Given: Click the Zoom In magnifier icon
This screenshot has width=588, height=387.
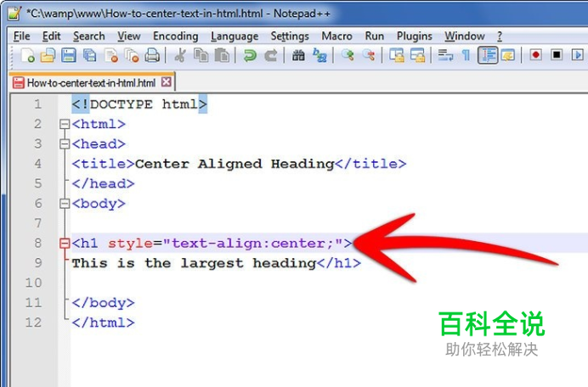Looking at the screenshot, I should pyautogui.click(x=348, y=56).
